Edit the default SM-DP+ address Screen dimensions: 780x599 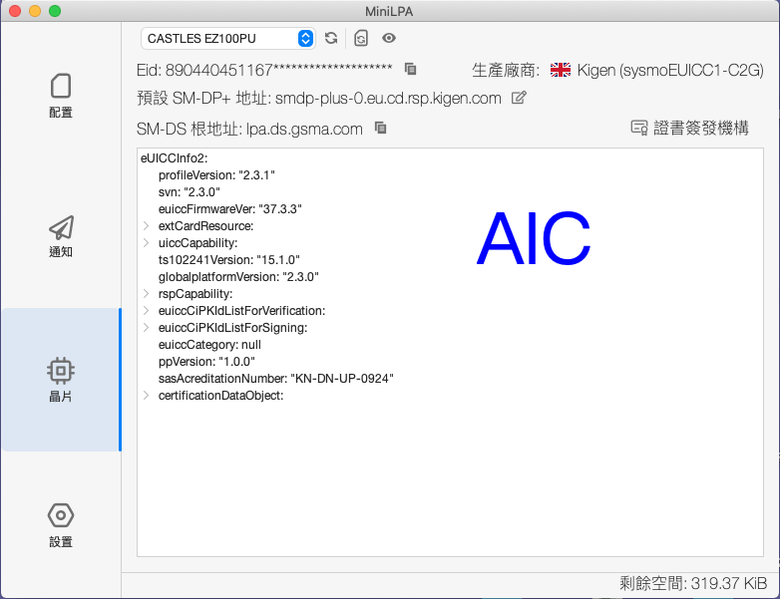pyautogui.click(x=518, y=98)
